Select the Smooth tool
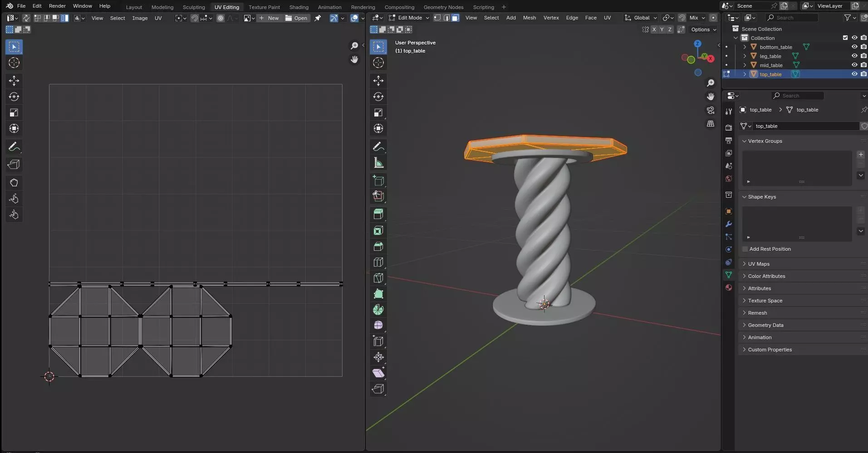This screenshot has height=453, width=868. coord(378,326)
